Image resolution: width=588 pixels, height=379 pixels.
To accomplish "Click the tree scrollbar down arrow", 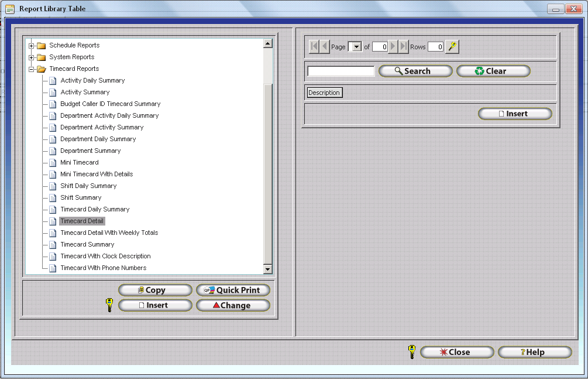I will 268,269.
